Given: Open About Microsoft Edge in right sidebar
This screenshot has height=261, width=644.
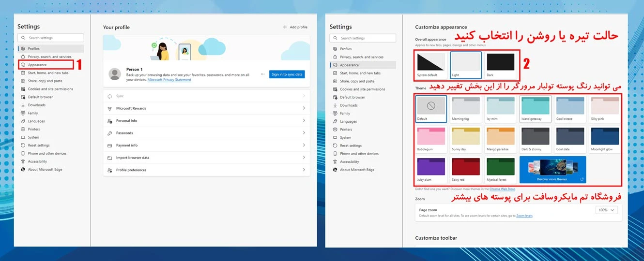Looking at the screenshot, I should click(357, 170).
